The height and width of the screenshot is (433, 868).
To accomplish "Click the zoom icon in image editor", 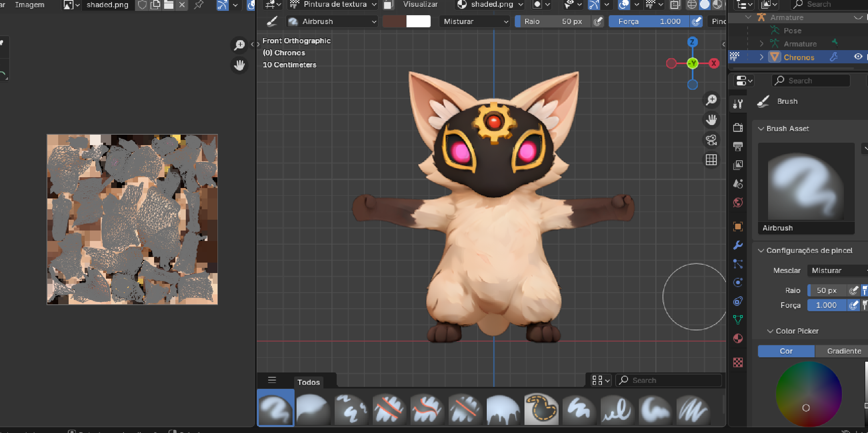I will (x=240, y=45).
